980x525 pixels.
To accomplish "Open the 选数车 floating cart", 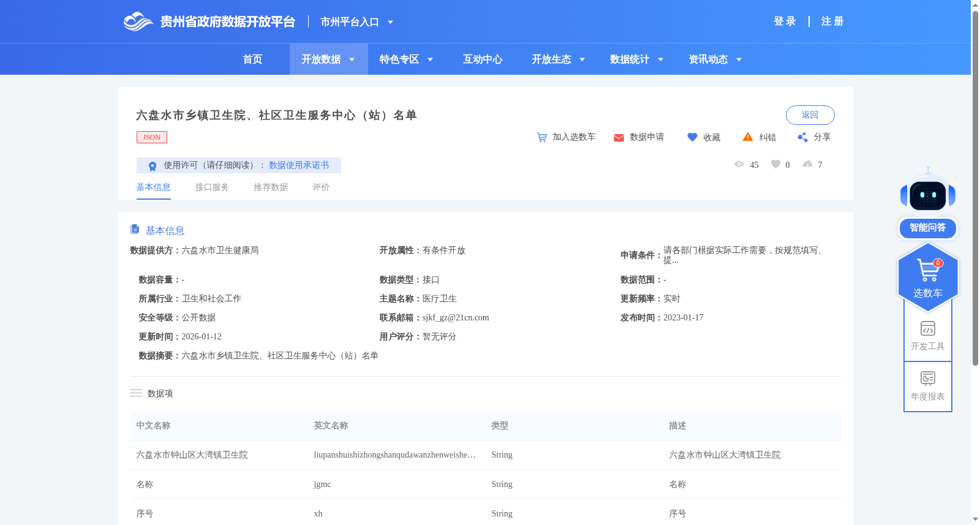I will 928,277.
